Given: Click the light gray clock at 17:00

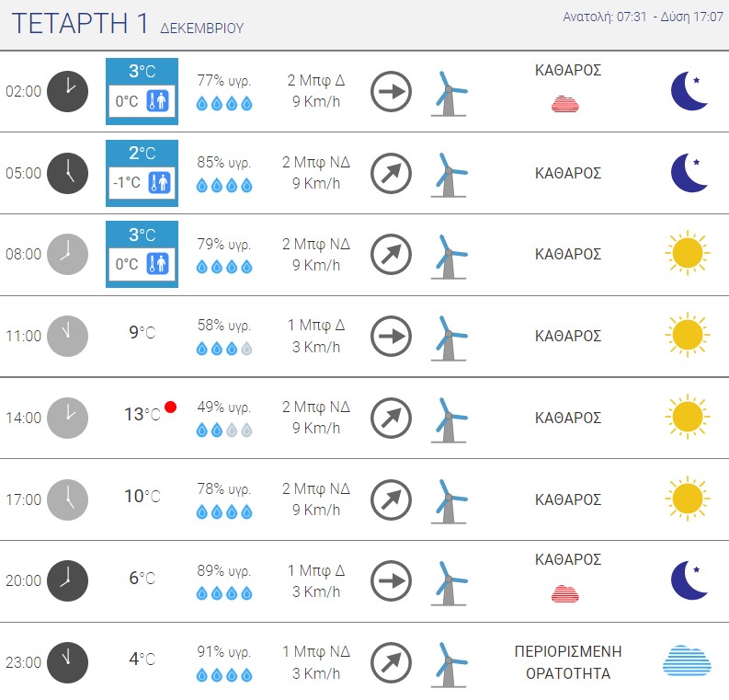Looking at the screenshot, I should (x=67, y=499).
